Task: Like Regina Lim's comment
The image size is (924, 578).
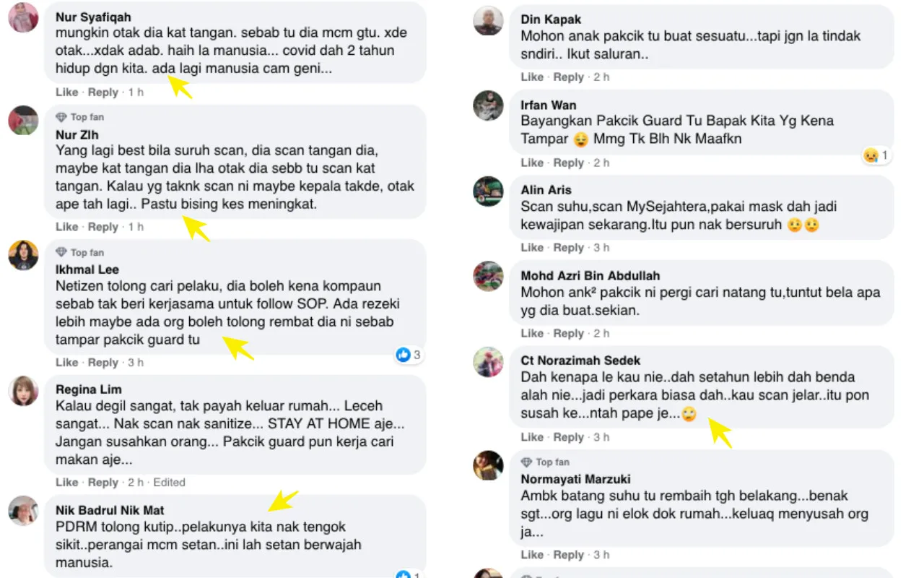Action: click(x=66, y=482)
